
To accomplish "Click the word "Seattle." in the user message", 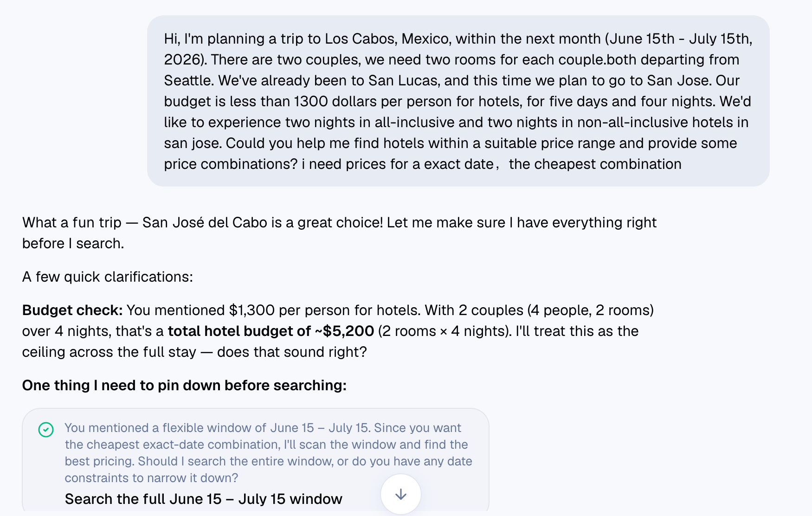I will [189, 80].
